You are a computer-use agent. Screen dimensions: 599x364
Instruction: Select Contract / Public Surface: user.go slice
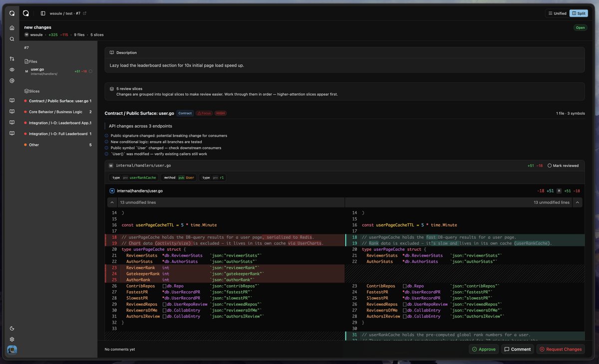[x=57, y=101]
